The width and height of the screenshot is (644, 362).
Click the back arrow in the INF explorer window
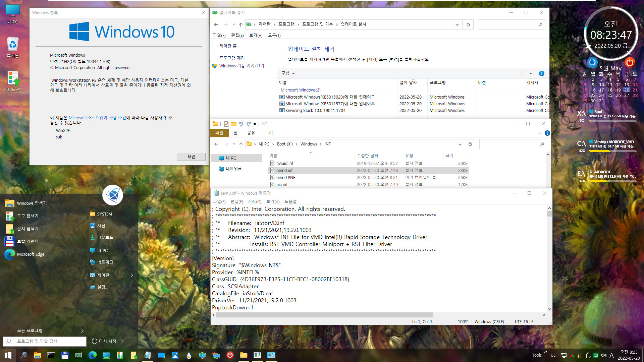(x=216, y=144)
